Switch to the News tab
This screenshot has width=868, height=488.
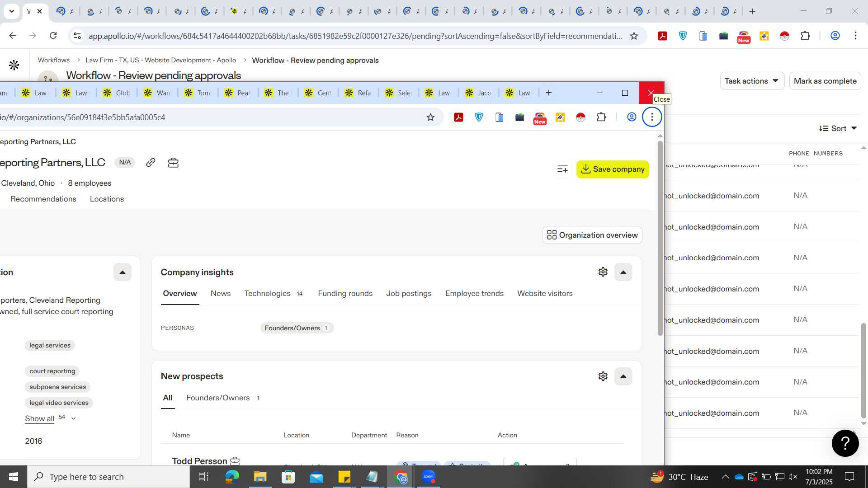point(221,294)
